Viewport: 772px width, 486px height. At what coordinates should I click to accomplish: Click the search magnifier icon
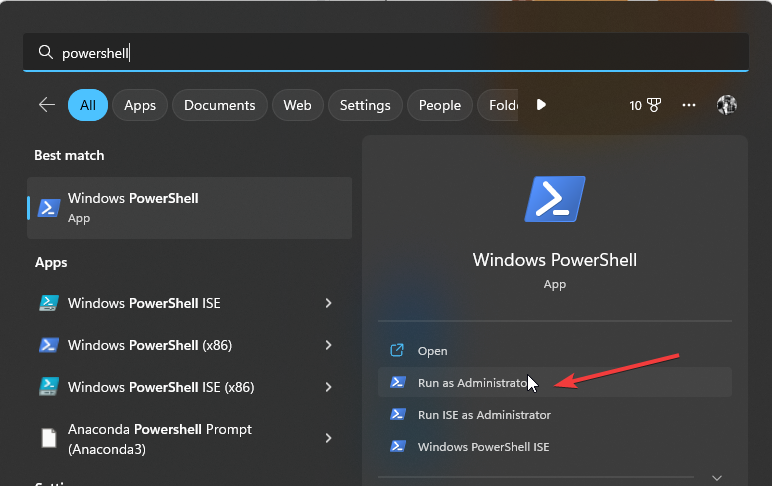coord(44,53)
